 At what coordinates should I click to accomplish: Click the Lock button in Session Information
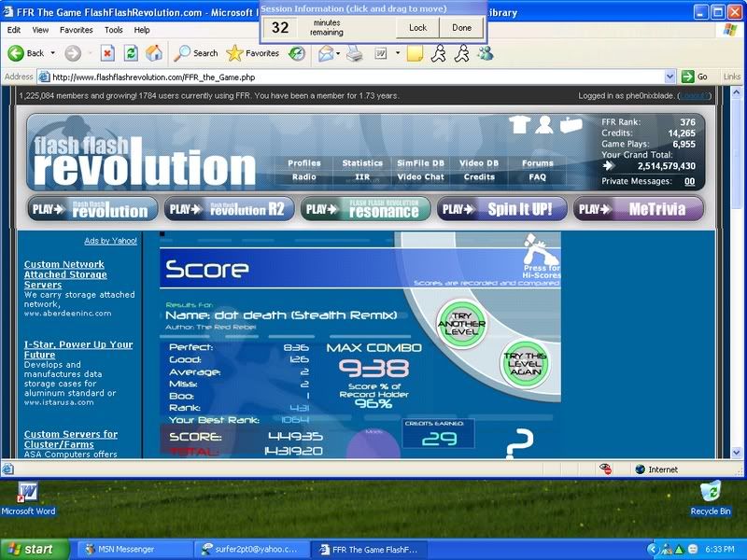[417, 28]
